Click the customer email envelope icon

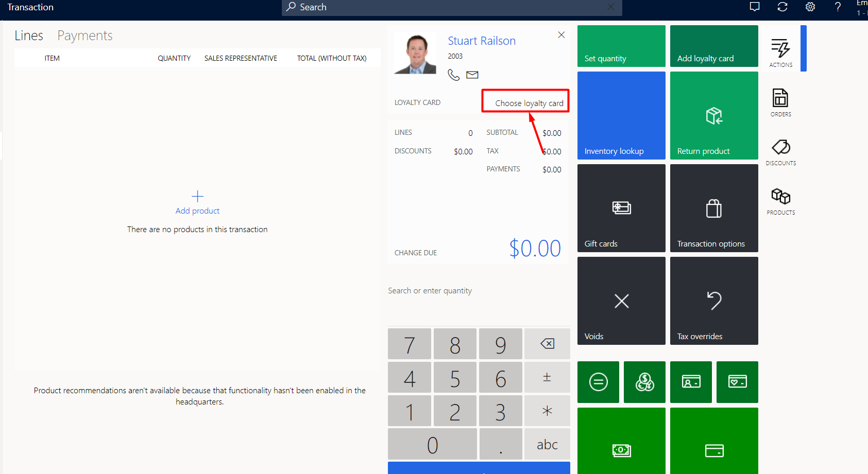[x=472, y=75]
